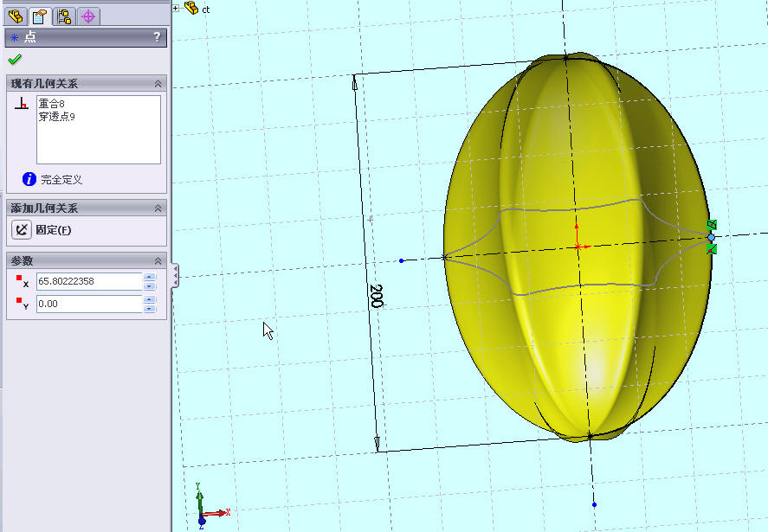768x532 pixels.
Task: Select the blue centerline endpoint at bottom
Action: (594, 504)
